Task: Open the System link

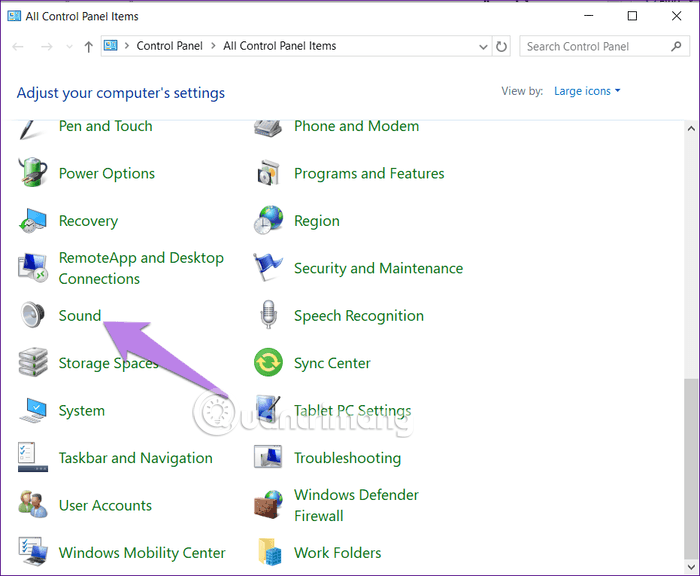Action: 82,411
